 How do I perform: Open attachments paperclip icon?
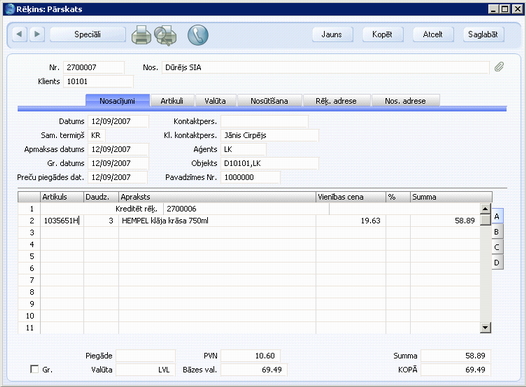click(499, 67)
